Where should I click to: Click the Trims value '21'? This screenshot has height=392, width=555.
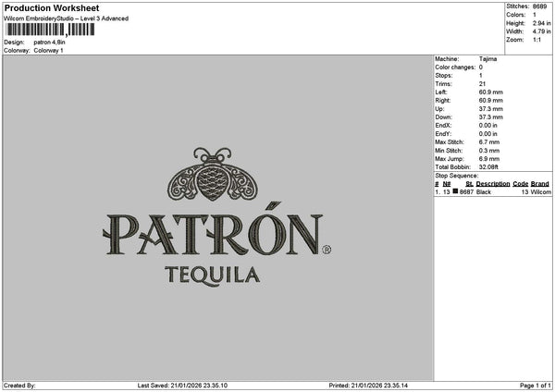pos(482,84)
